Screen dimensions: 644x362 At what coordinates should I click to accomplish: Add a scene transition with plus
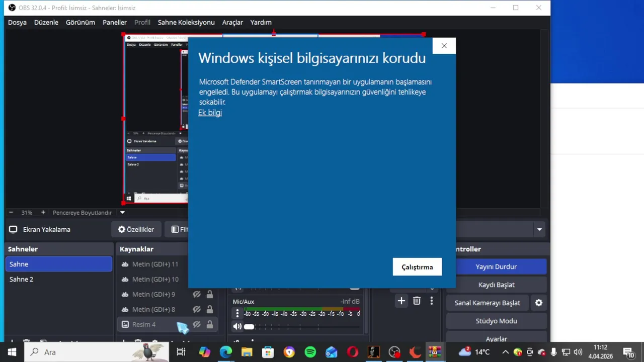point(401,301)
